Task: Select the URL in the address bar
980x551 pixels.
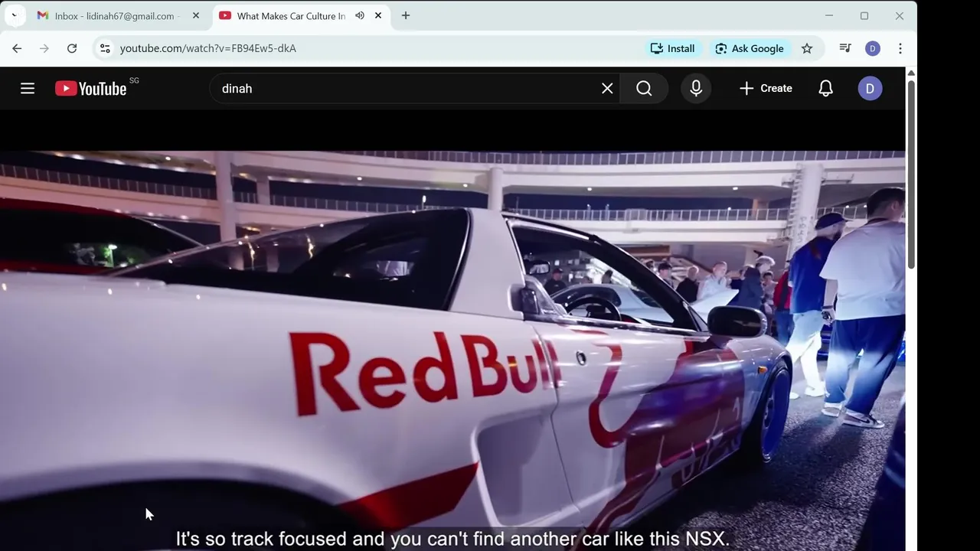Action: 208,48
